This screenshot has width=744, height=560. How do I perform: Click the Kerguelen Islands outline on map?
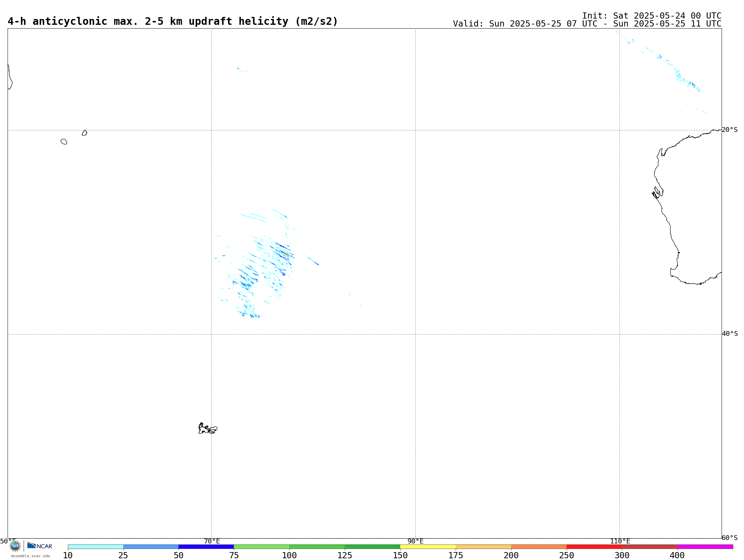click(208, 428)
